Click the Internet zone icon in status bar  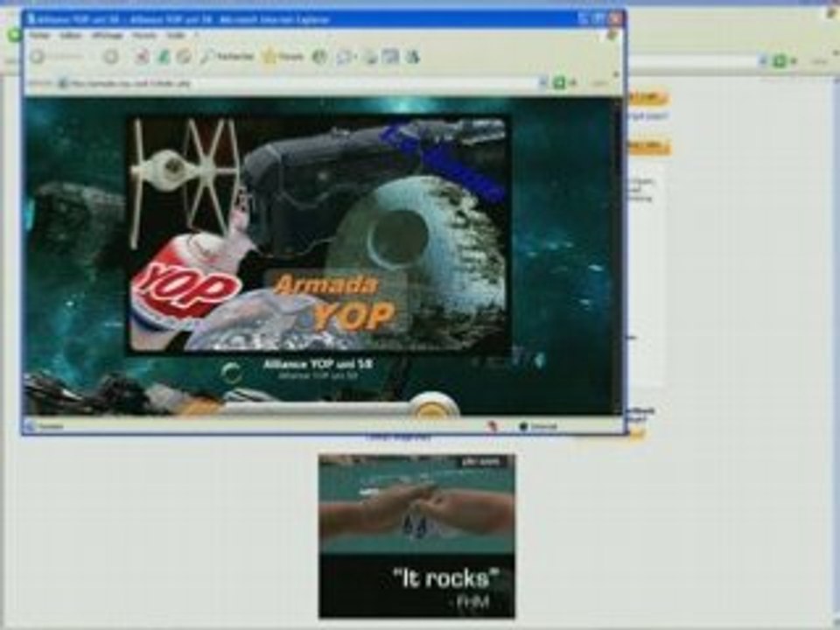pyautogui.click(x=523, y=426)
